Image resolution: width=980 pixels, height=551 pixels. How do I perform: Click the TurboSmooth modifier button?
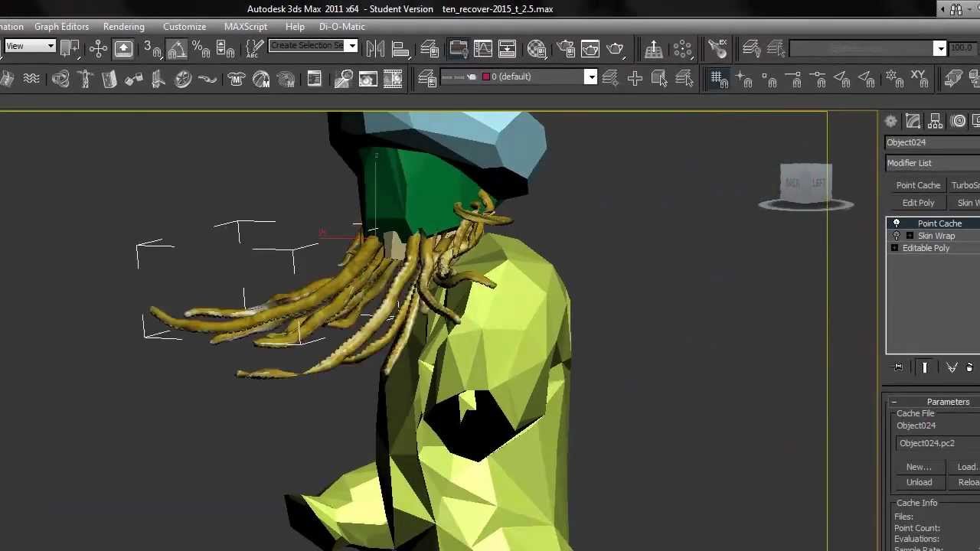(x=965, y=185)
